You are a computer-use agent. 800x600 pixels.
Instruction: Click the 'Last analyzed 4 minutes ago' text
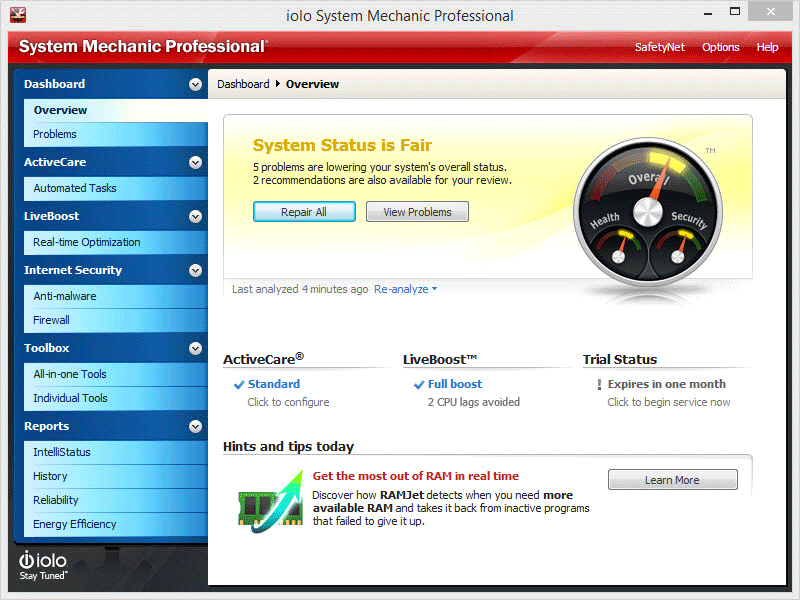tap(300, 289)
